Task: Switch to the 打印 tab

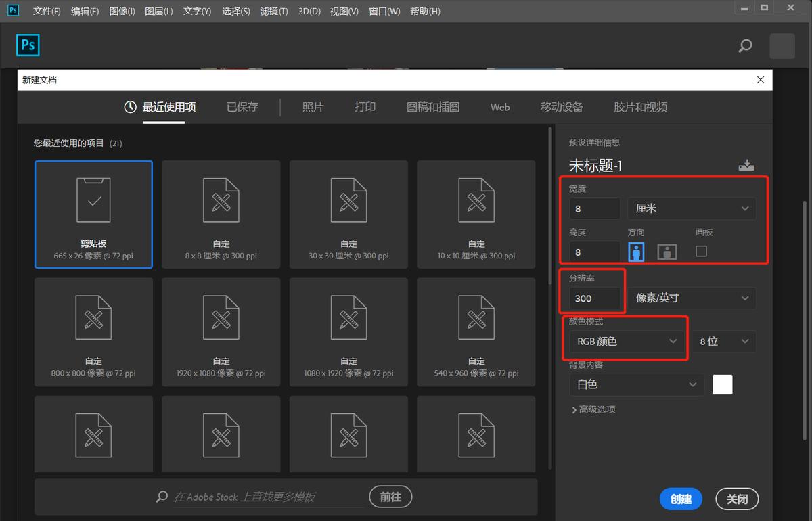Action: [x=364, y=106]
